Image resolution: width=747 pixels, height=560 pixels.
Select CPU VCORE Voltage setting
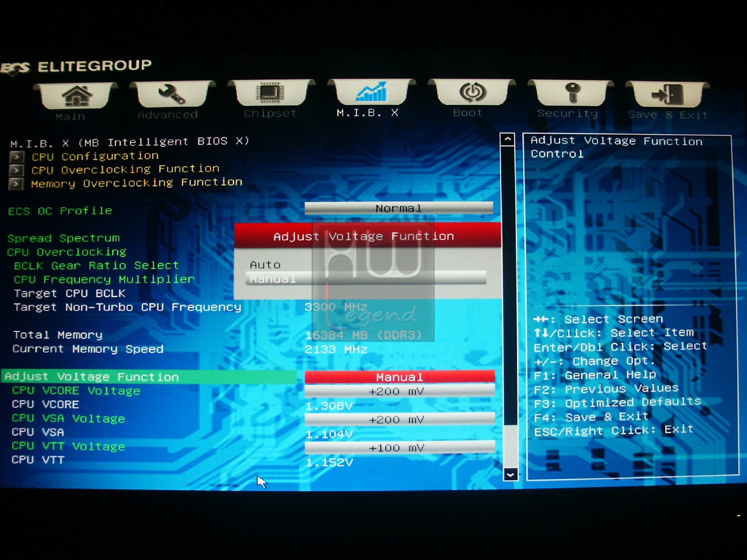(76, 391)
